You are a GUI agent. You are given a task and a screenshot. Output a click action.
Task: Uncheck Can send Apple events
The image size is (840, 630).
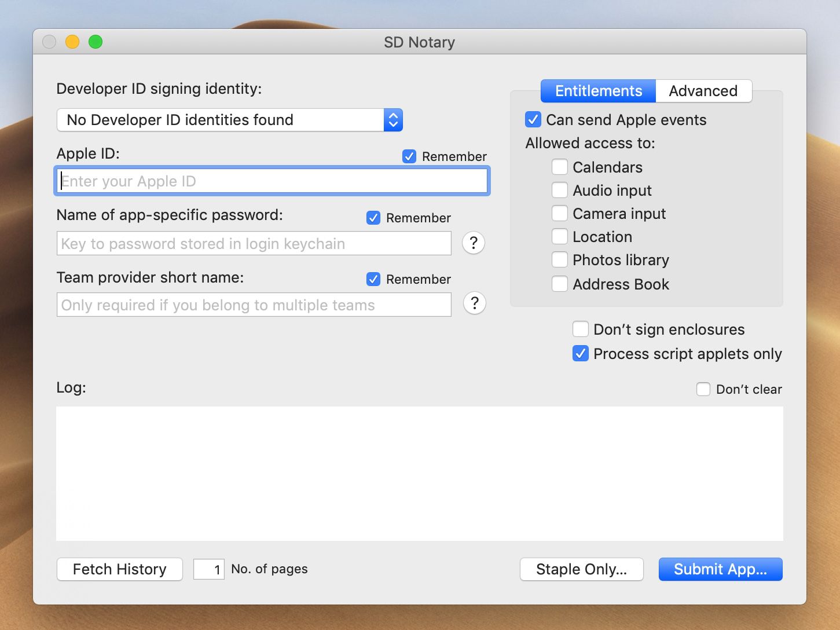(533, 120)
